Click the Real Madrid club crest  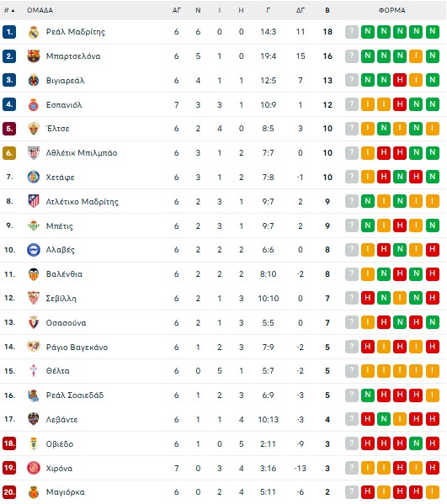tap(34, 32)
